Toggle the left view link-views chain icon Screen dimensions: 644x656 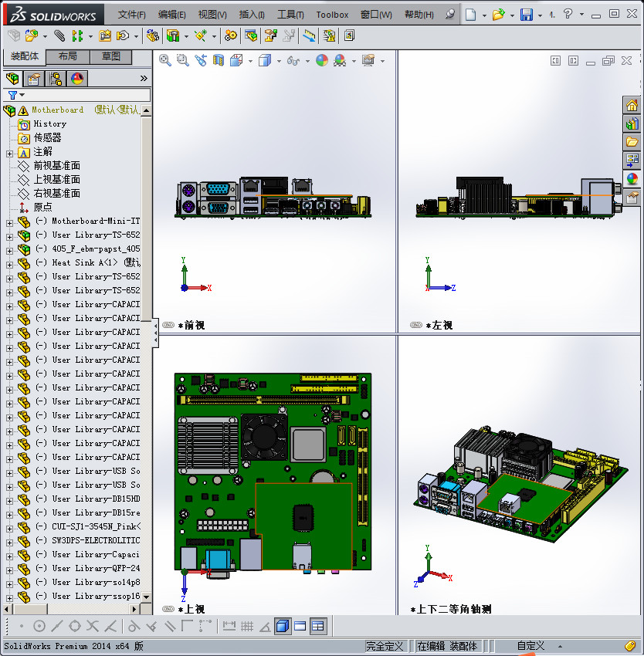click(x=415, y=325)
